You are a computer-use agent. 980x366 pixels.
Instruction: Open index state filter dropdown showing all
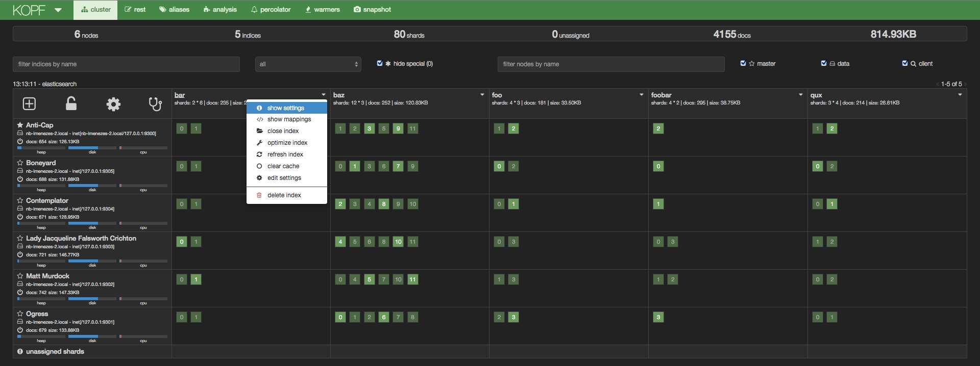click(x=308, y=64)
